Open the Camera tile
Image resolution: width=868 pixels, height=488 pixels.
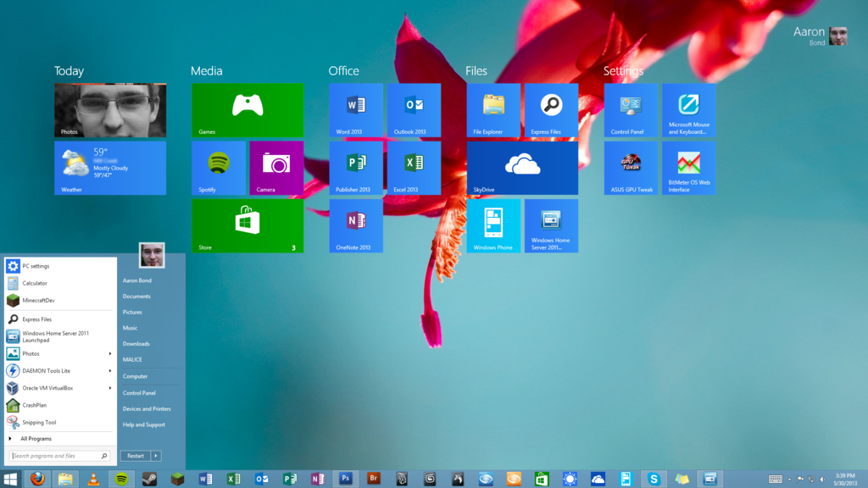pos(276,168)
